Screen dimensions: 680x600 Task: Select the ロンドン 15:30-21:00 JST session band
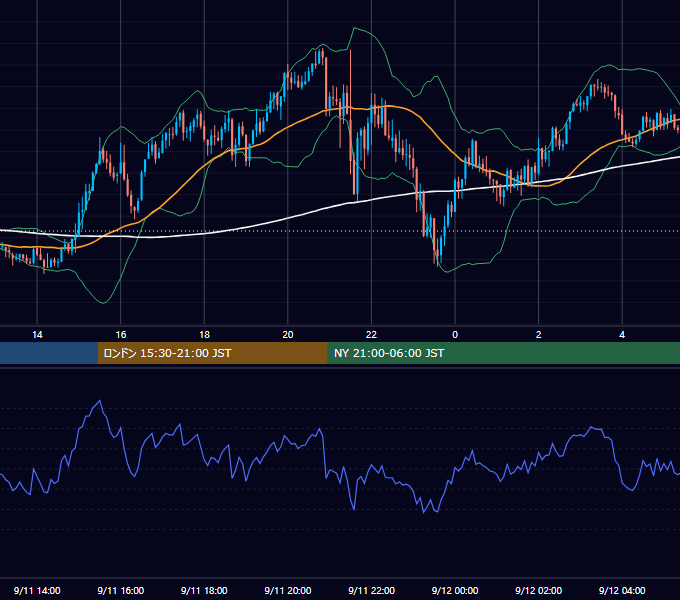point(212,353)
